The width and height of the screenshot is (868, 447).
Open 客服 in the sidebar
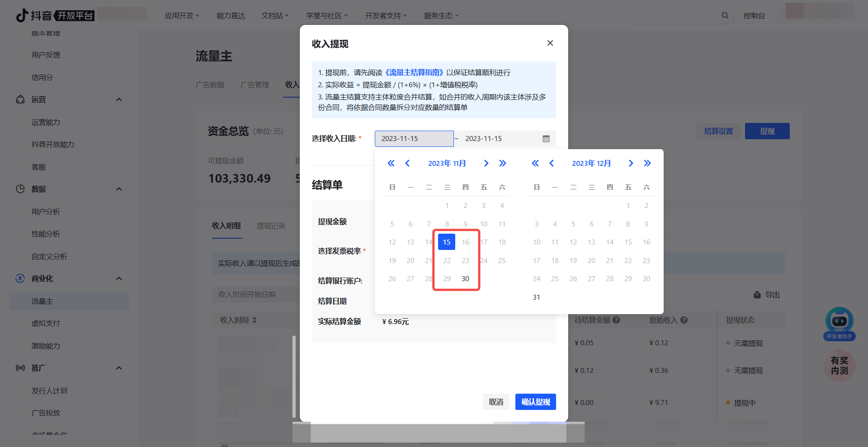(x=38, y=167)
